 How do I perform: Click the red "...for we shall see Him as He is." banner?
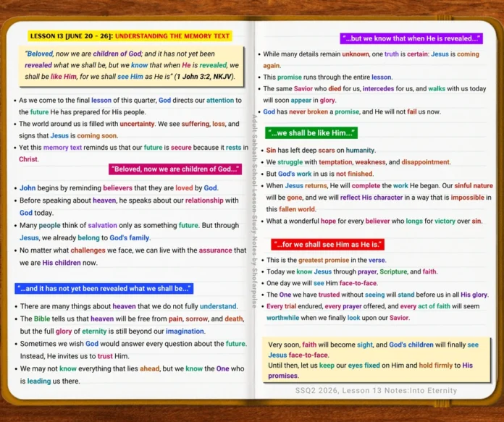coord(327,244)
